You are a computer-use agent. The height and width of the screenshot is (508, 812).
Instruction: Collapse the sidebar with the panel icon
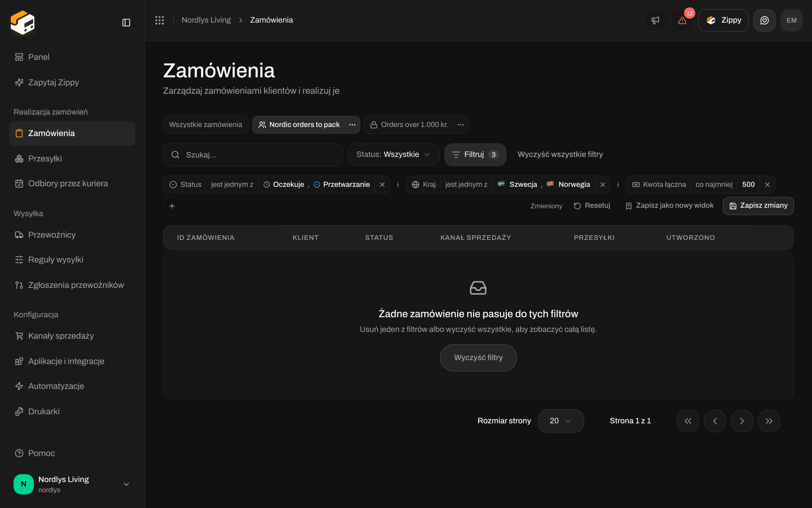(126, 23)
